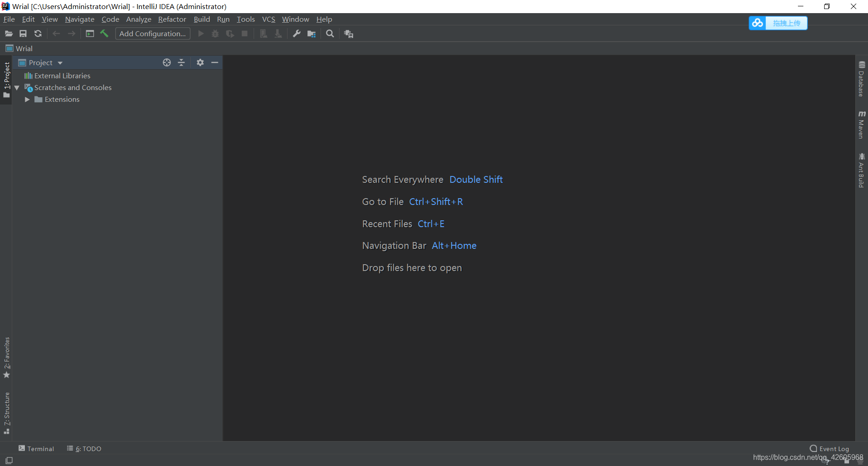Open the Window menu
The image size is (868, 466).
pyautogui.click(x=296, y=19)
